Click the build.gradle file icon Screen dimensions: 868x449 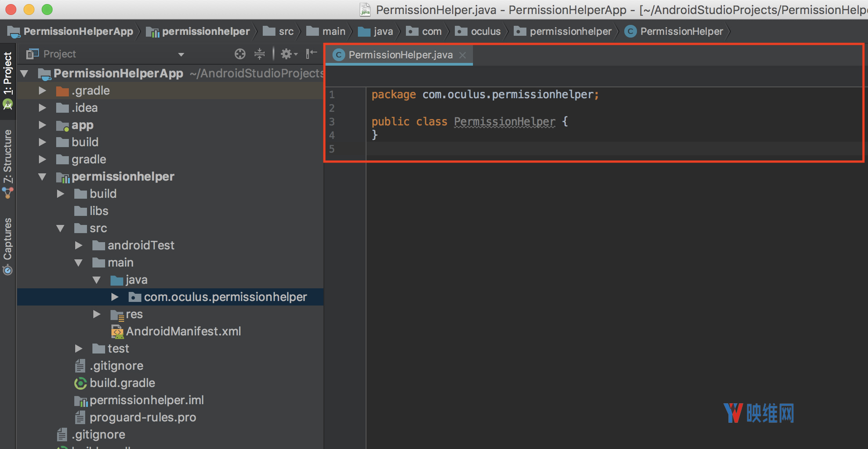pos(80,383)
